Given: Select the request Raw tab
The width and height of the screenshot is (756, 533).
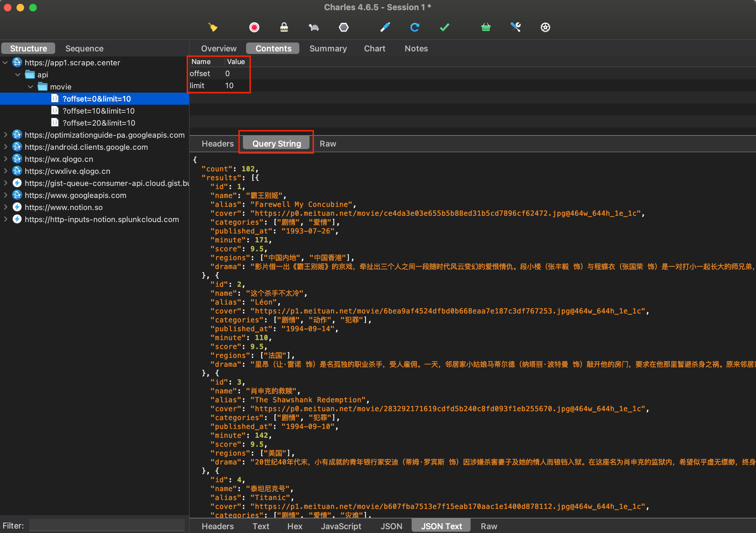Looking at the screenshot, I should click(x=328, y=144).
